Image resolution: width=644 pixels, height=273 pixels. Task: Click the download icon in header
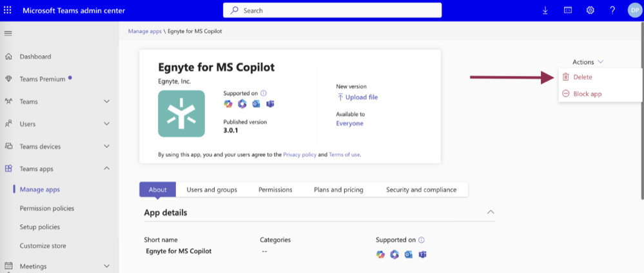pos(545,10)
